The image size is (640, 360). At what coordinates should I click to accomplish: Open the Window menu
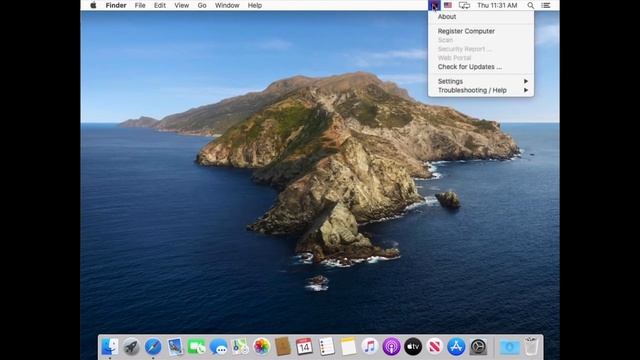227,5
